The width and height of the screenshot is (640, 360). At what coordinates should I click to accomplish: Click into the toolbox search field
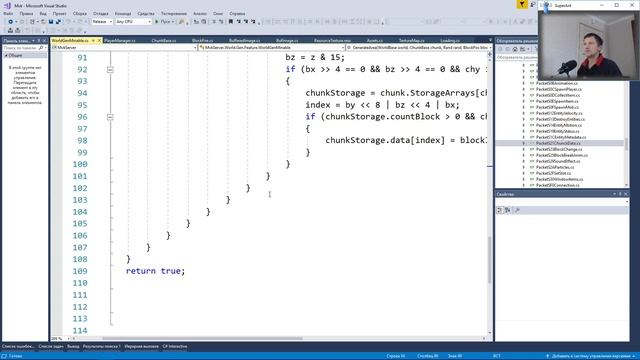pyautogui.click(x=20, y=48)
